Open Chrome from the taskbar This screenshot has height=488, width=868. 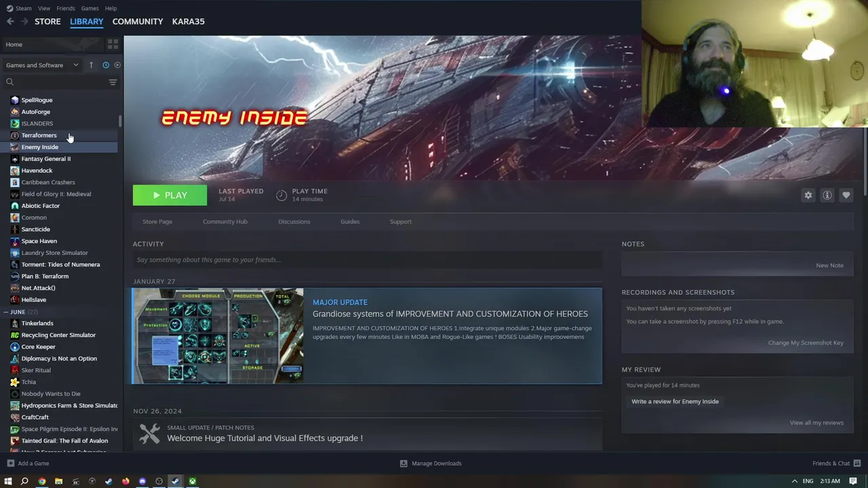coord(42,481)
